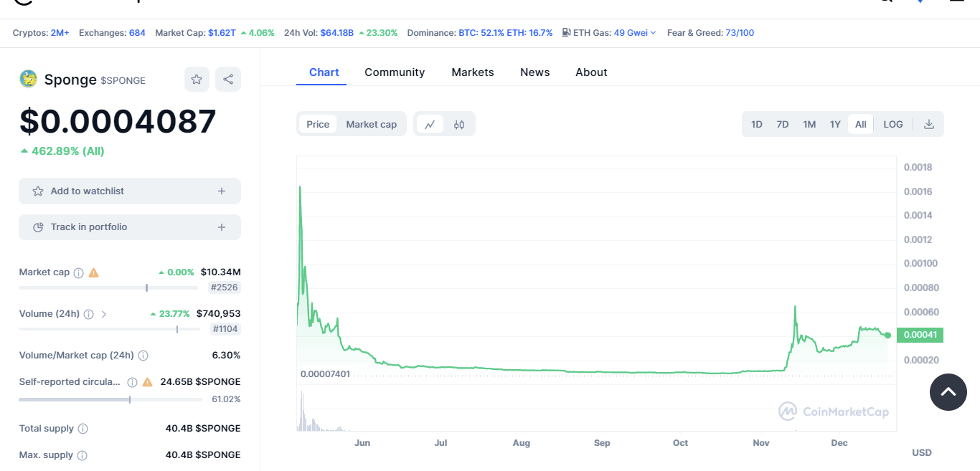Open Market Cap $1.62T link
The width and height of the screenshot is (980, 471).
pyautogui.click(x=222, y=33)
